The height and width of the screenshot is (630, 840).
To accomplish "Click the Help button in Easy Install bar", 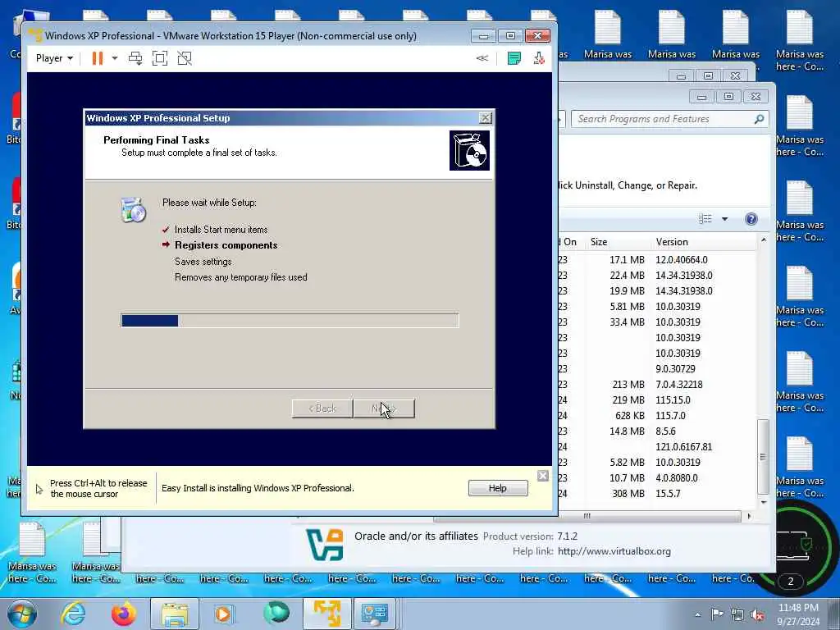I will pyautogui.click(x=498, y=488).
